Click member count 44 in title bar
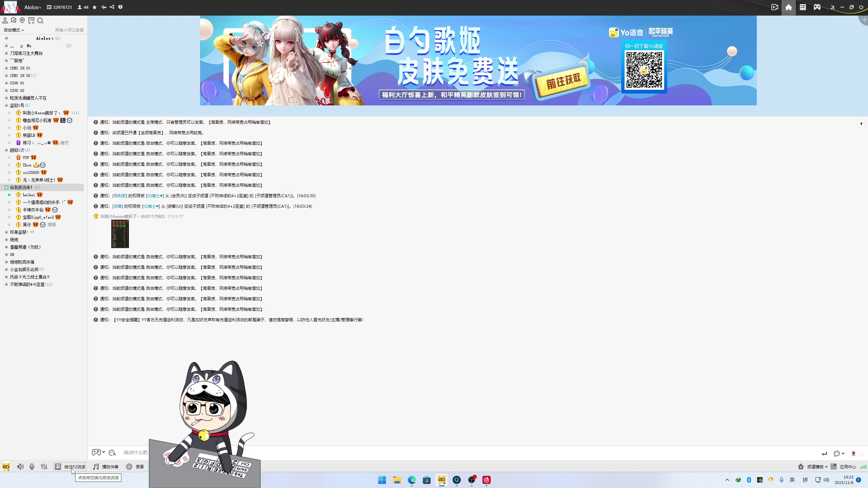This screenshot has height=488, width=868. coord(83,7)
